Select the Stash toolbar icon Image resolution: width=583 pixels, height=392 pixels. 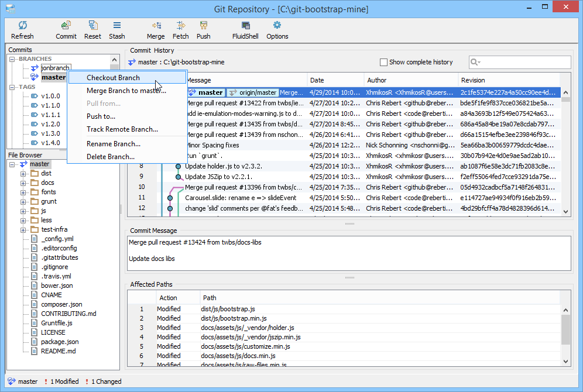point(116,25)
